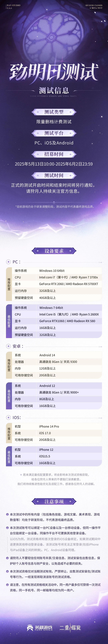108x644 pixels.
Task: Click the numbered bullet 5 in 注意事项
Action: coord(7,585)
